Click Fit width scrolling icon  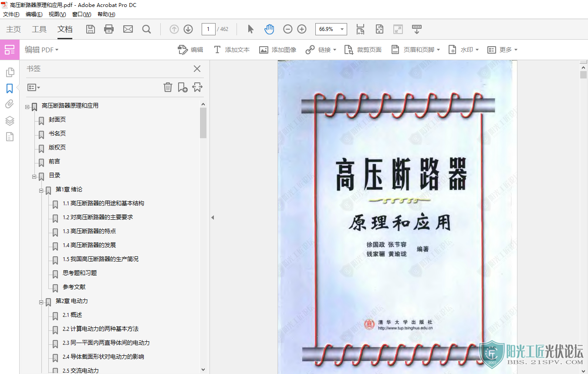360,29
